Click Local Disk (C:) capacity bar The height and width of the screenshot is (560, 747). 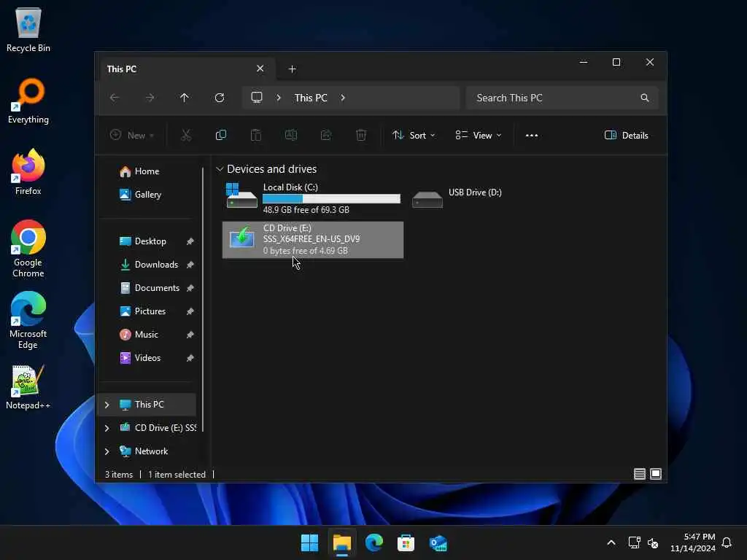click(x=332, y=198)
